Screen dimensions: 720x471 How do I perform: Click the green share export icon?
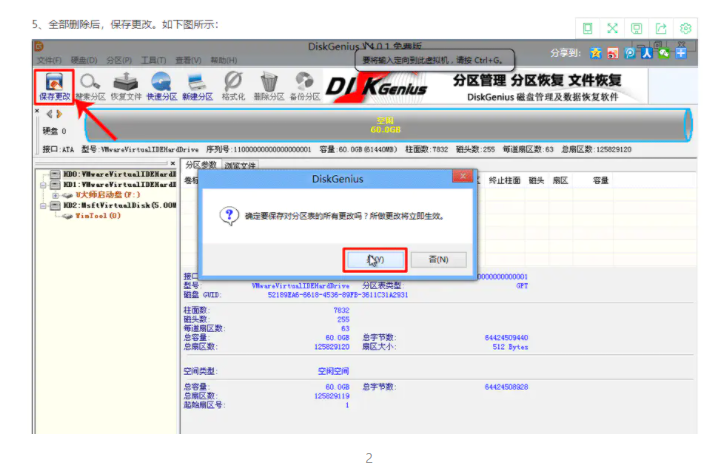tap(661, 28)
